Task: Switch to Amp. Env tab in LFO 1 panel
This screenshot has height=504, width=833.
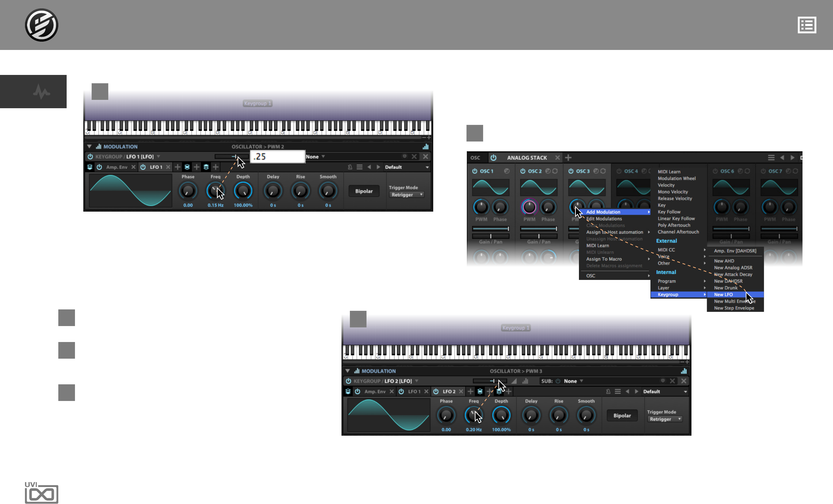Action: click(x=117, y=167)
